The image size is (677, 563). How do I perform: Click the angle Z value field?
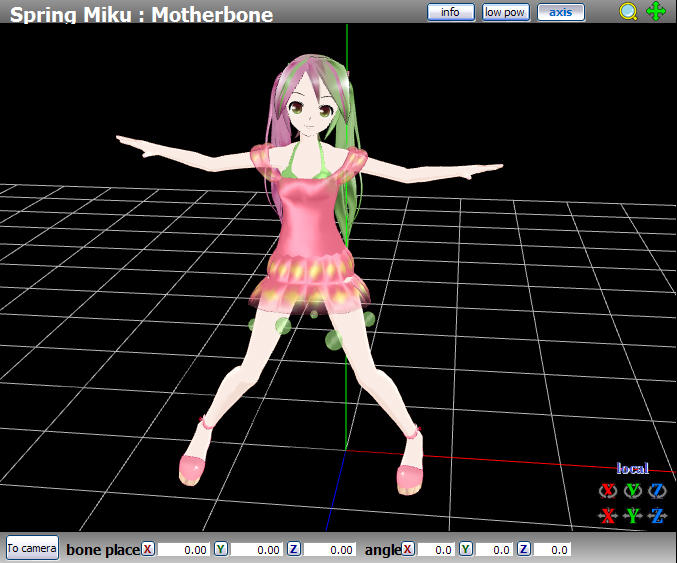pos(552,550)
